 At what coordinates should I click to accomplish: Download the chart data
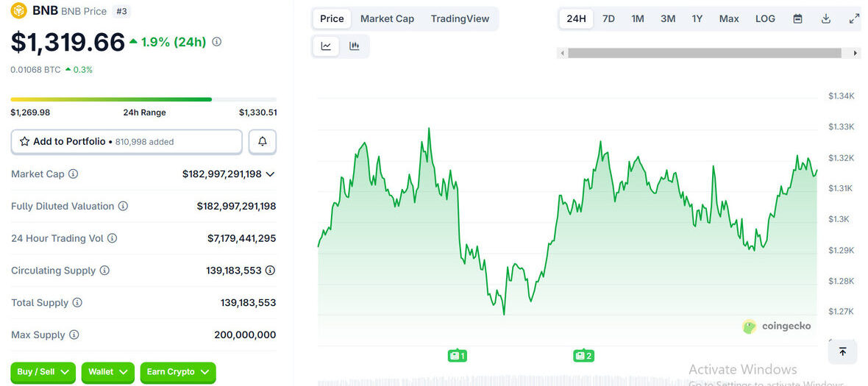[x=826, y=19]
